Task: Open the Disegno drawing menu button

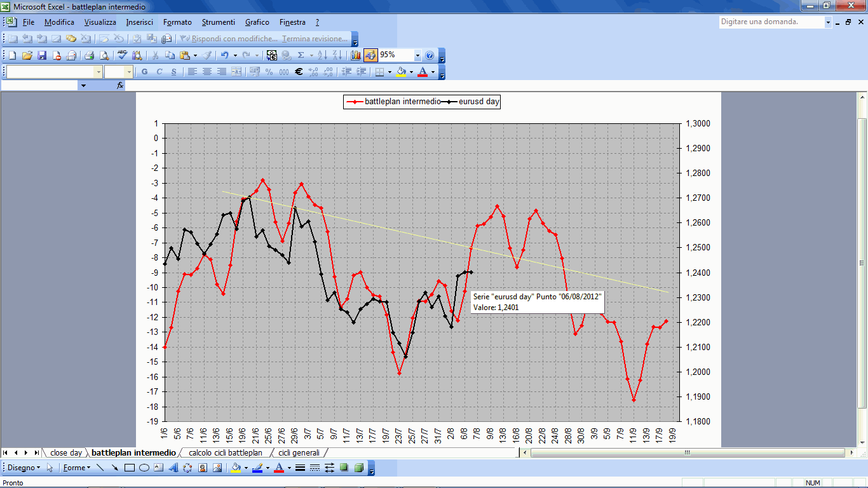Action: [x=23, y=468]
